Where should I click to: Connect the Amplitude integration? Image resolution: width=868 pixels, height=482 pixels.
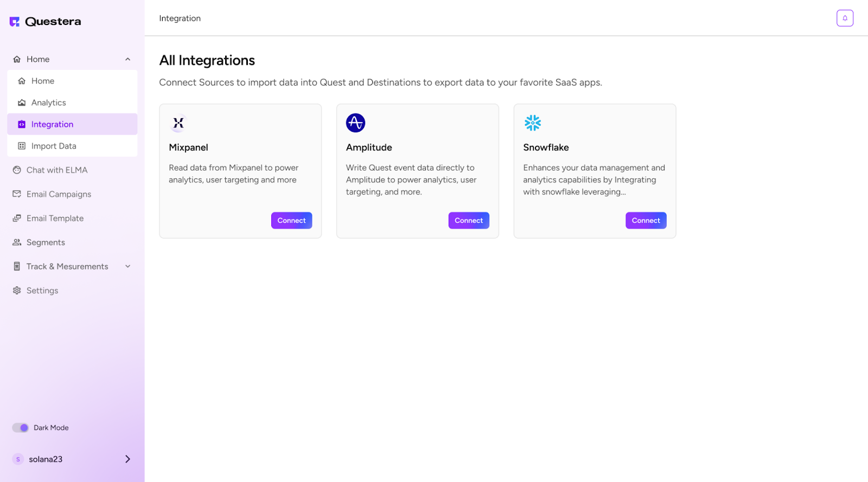click(x=469, y=221)
